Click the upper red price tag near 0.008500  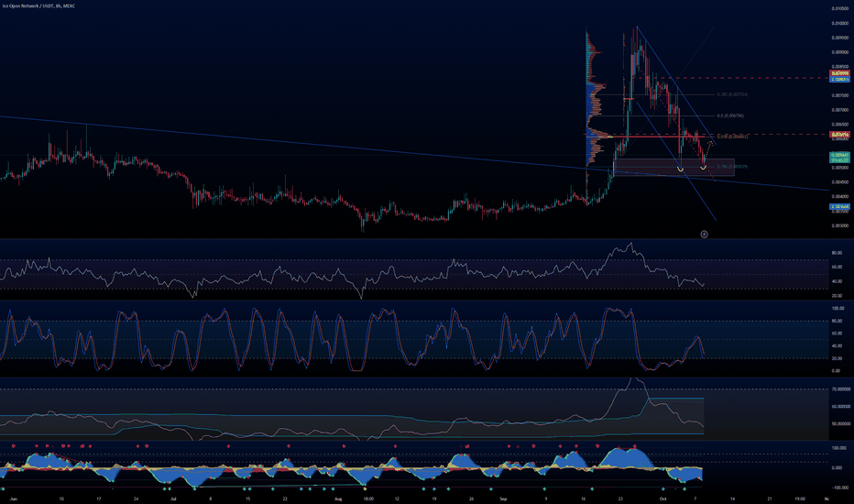pos(839,73)
